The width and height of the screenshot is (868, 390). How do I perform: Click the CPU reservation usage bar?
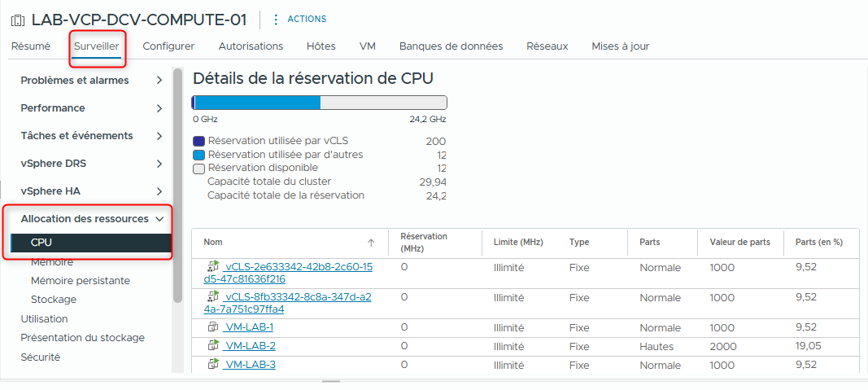click(x=320, y=103)
